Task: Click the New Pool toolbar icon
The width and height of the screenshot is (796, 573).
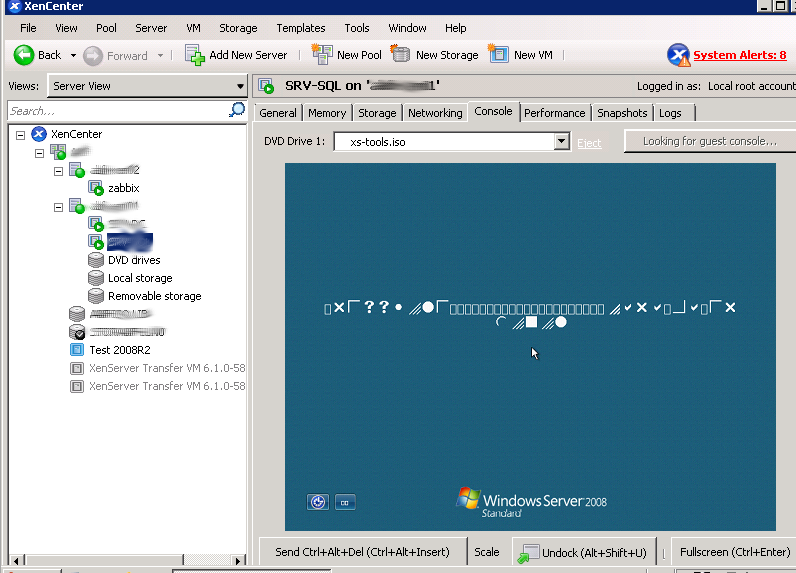Action: 322,55
